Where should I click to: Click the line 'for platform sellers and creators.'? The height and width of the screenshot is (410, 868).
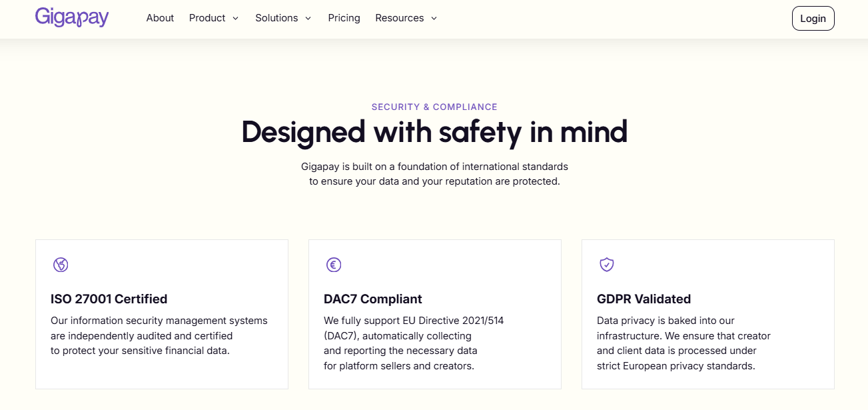pos(399,365)
